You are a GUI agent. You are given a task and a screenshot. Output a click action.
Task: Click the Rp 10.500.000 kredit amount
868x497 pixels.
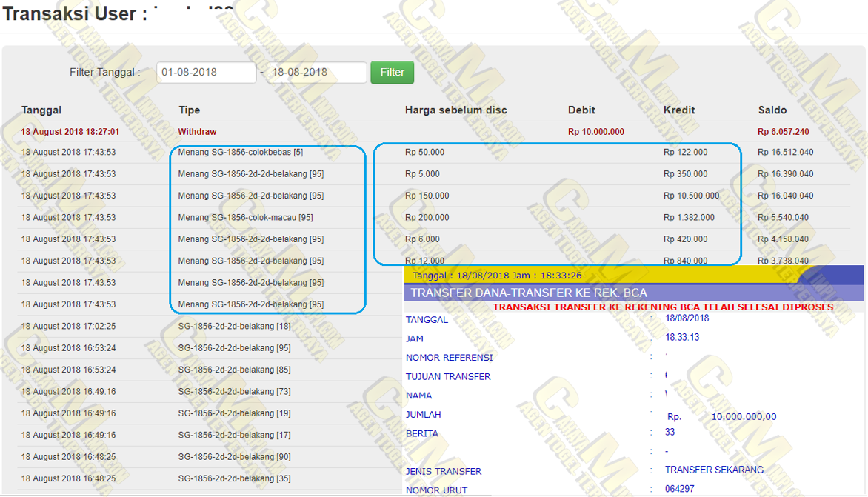coord(691,196)
